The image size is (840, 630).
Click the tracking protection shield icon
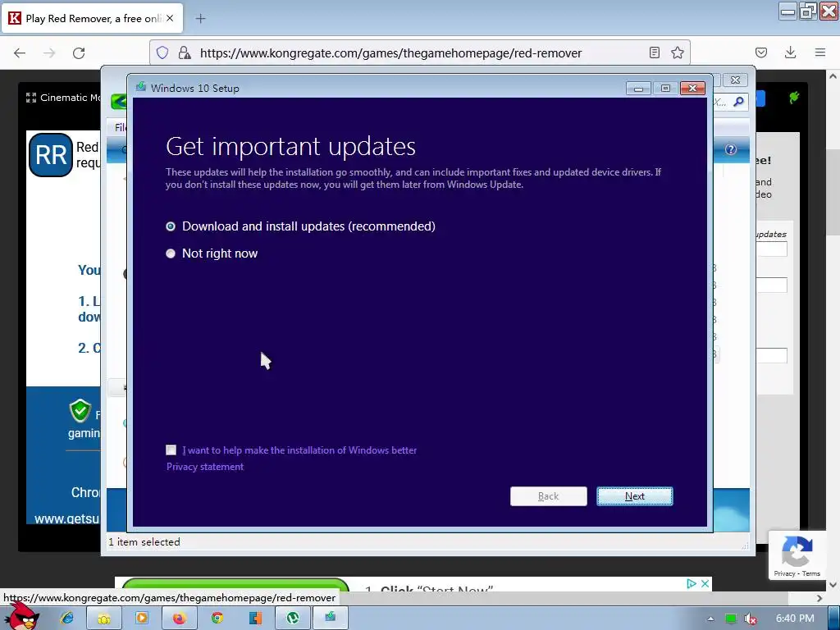coord(162,52)
